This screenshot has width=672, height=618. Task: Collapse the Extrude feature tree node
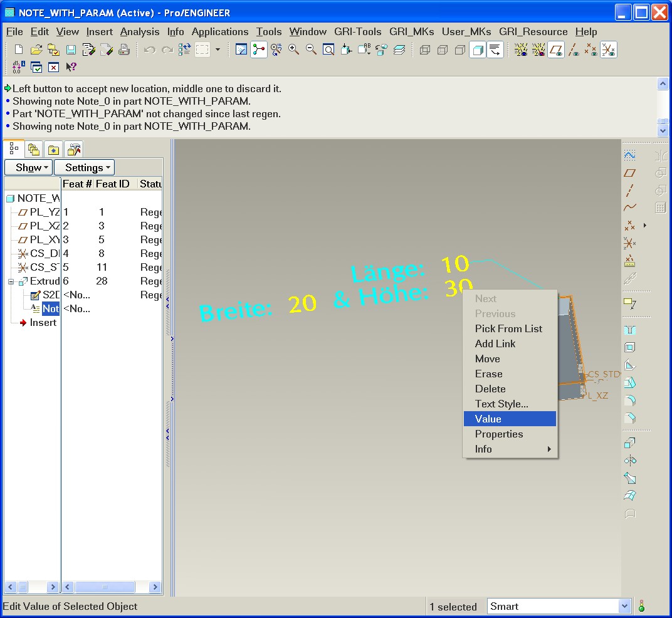(11, 281)
